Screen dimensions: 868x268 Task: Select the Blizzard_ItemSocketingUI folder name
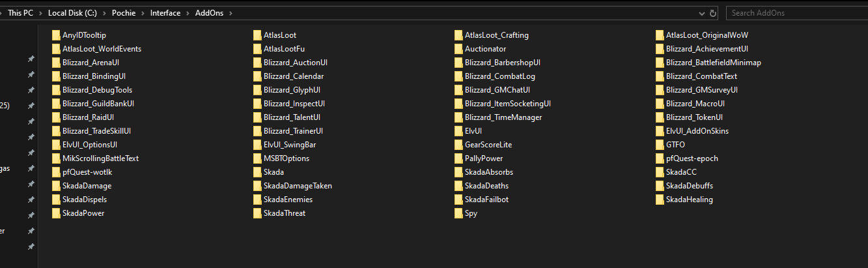508,104
